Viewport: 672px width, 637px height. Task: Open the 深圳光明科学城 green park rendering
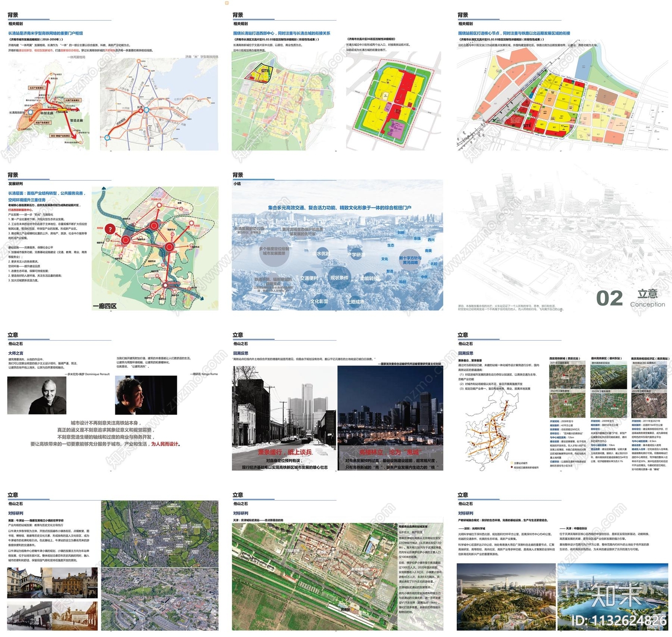(506, 596)
